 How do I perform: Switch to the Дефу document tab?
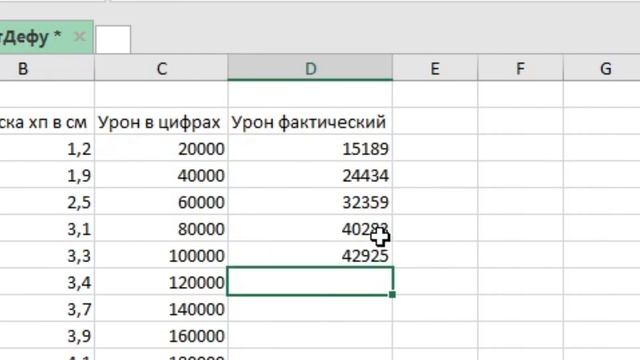click(46, 37)
